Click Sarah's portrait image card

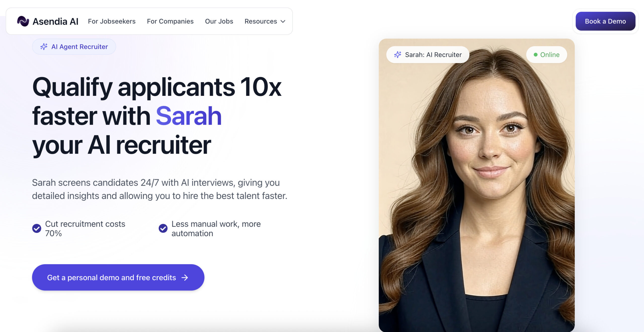477,185
